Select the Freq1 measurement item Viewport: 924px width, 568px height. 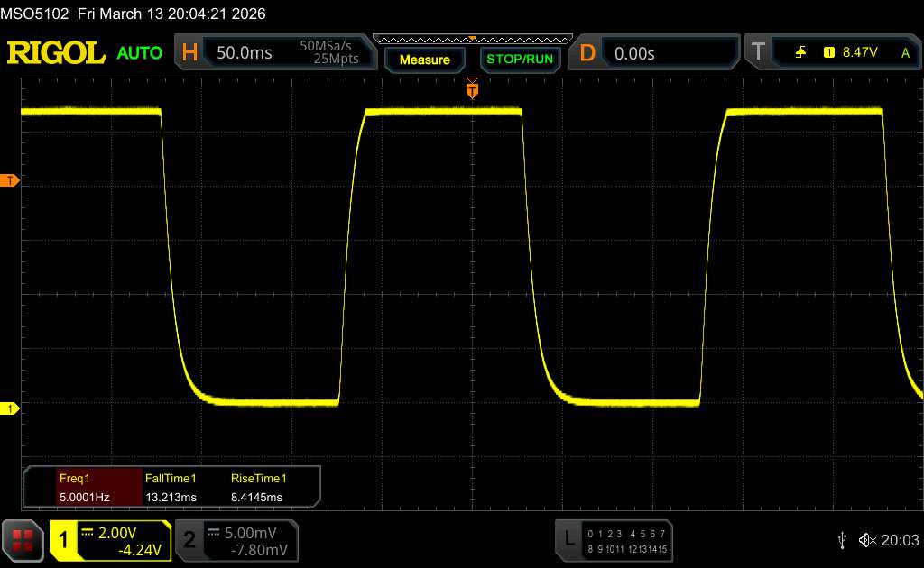point(76,488)
